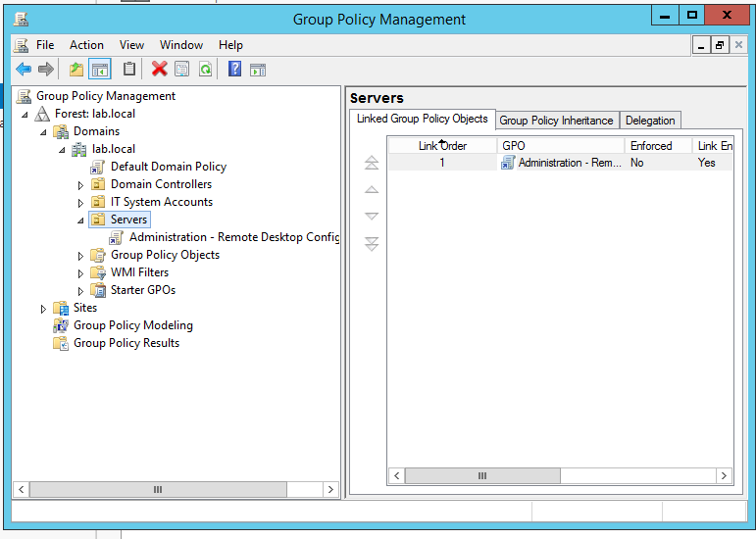Image resolution: width=756 pixels, height=539 pixels.
Task: Sort by the Link Order column header
Action: click(442, 146)
